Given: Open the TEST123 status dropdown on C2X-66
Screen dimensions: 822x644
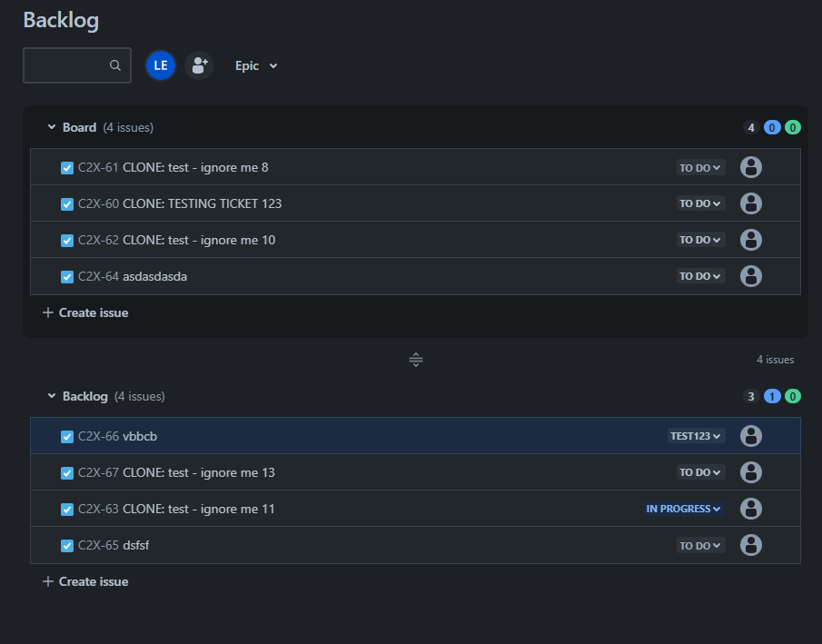Looking at the screenshot, I should 694,436.
